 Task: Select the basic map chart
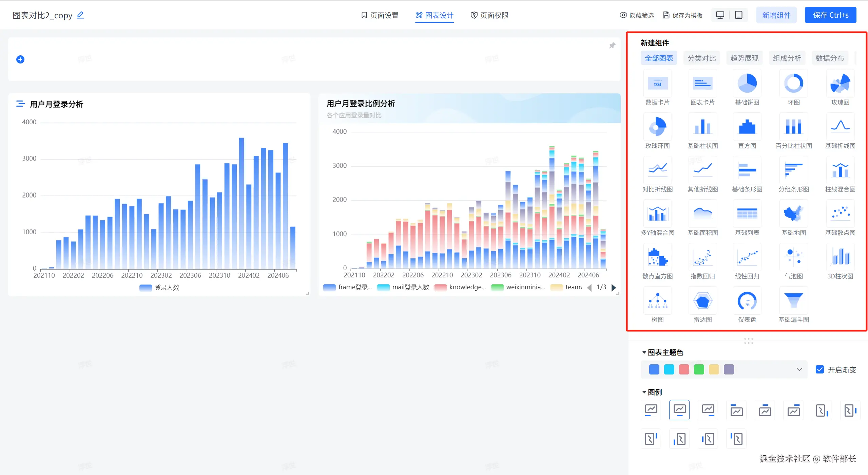793,214
